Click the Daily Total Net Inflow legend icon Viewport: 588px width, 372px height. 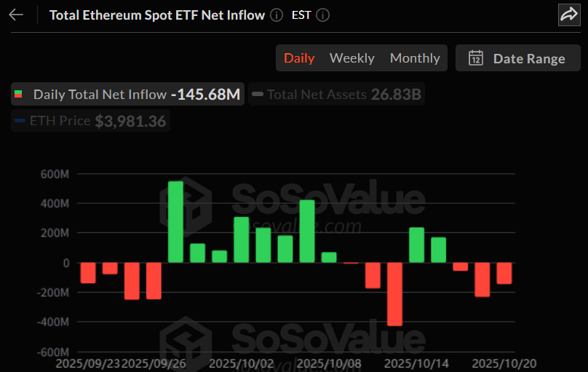[19, 95]
